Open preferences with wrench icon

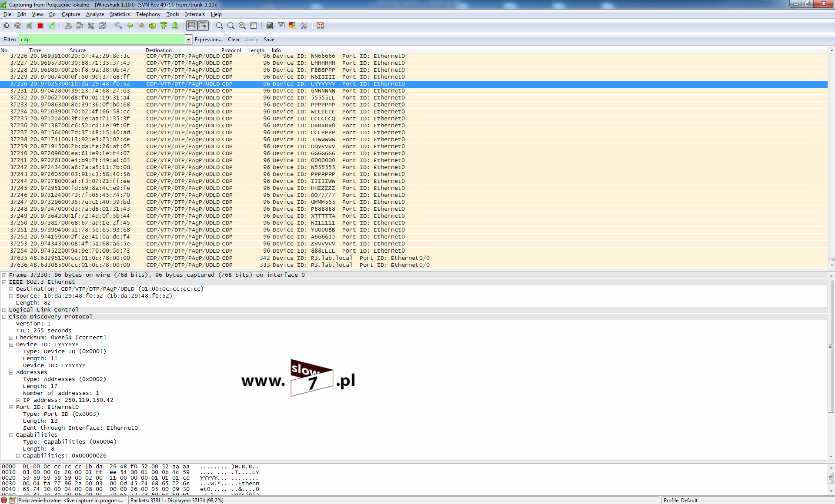pos(304,26)
